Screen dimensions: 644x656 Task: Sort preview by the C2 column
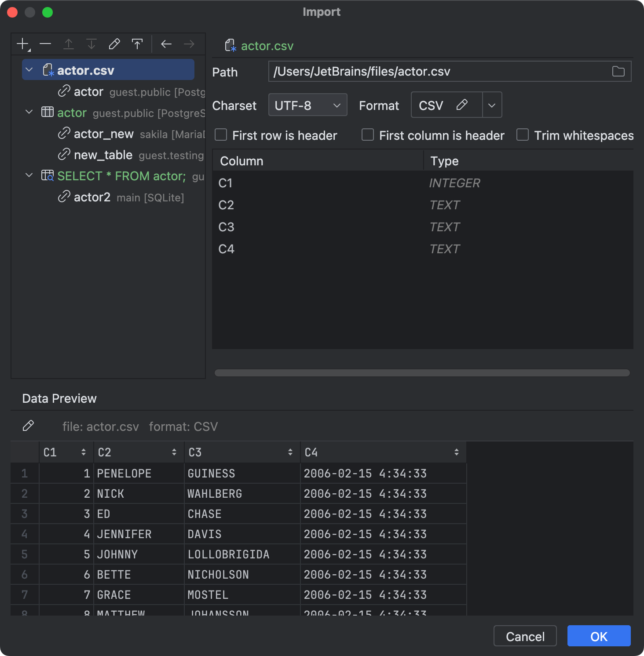click(174, 452)
